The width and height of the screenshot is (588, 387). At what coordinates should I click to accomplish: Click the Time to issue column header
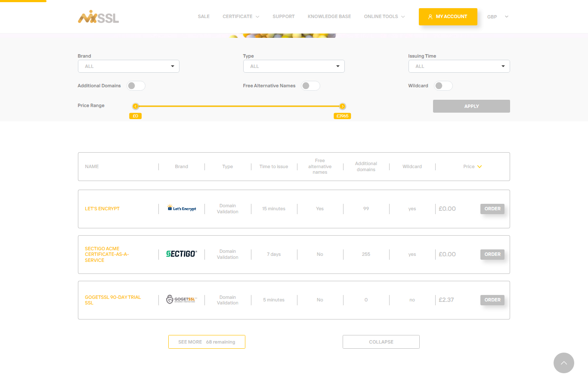pos(274,167)
